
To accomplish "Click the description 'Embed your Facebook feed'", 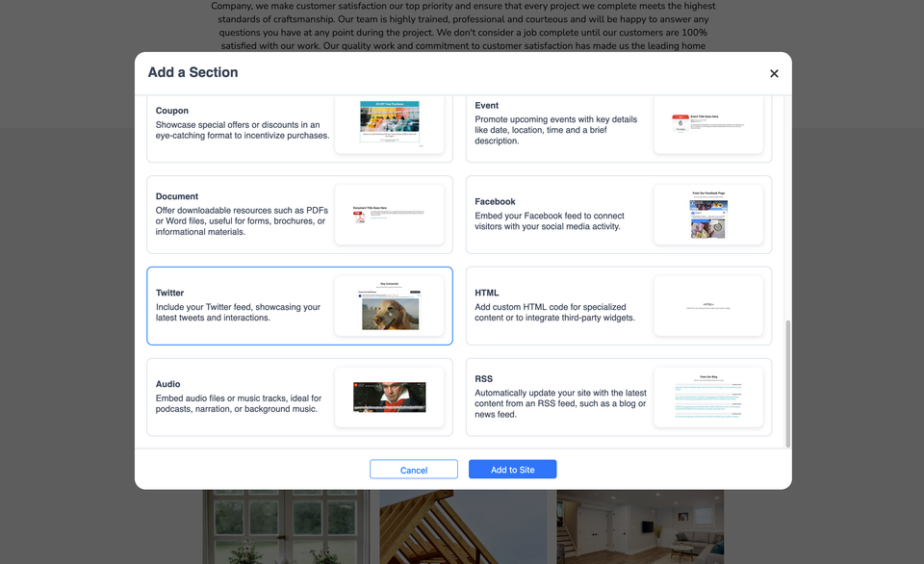I will point(550,221).
